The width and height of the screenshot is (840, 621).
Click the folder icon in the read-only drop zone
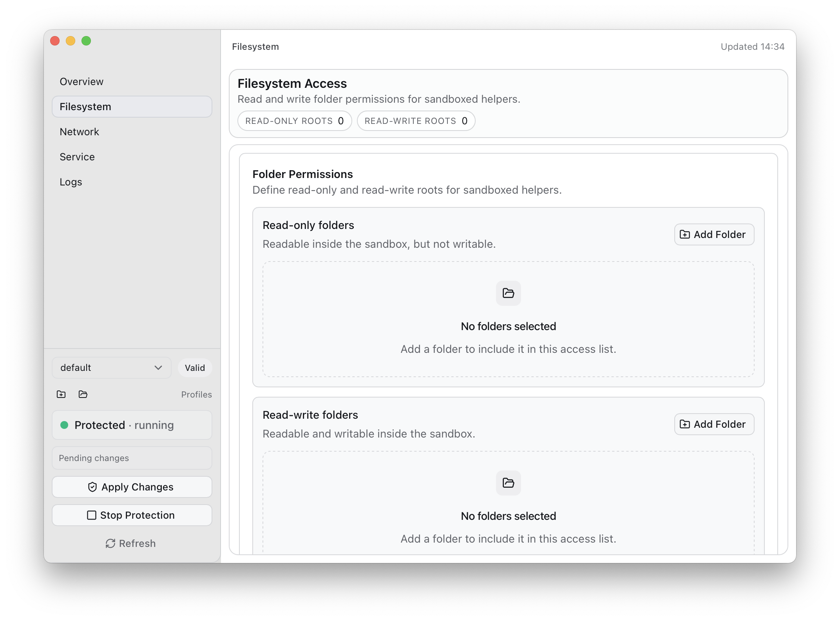[x=508, y=293]
